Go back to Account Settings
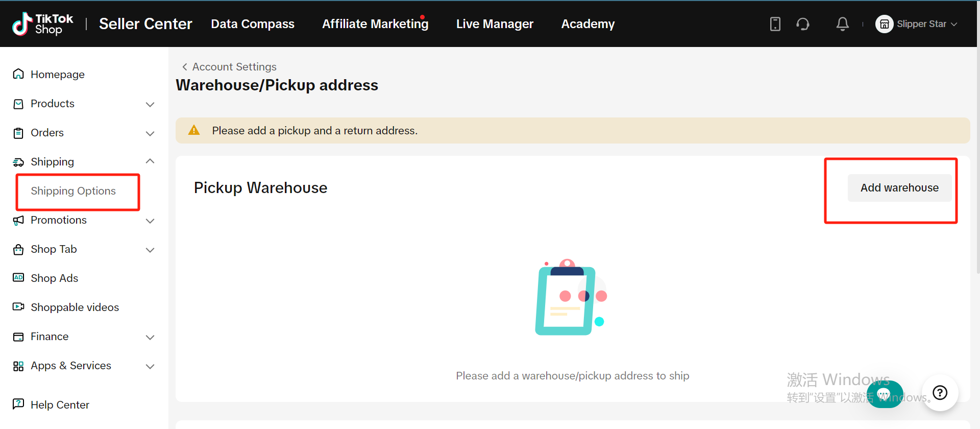 [x=229, y=67]
